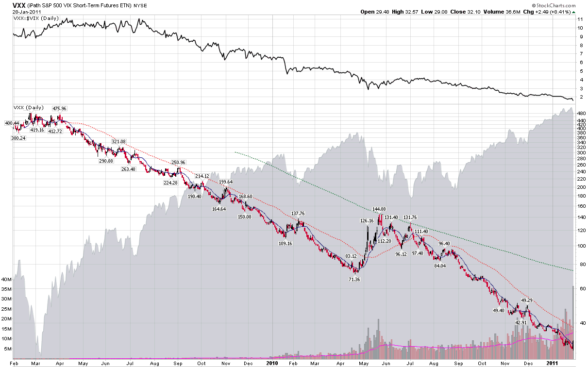The height and width of the screenshot is (367, 588).
Task: Click the 480 price axis label
Action: click(580, 114)
